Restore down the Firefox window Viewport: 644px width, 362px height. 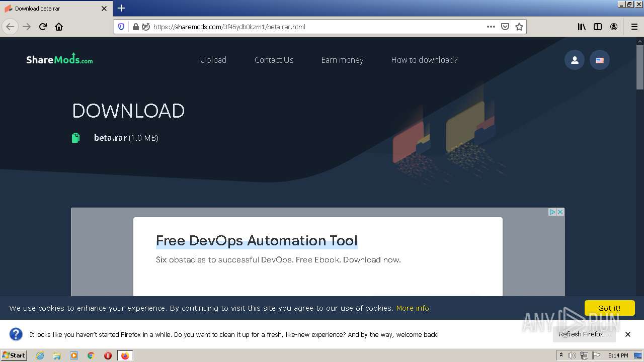629,5
